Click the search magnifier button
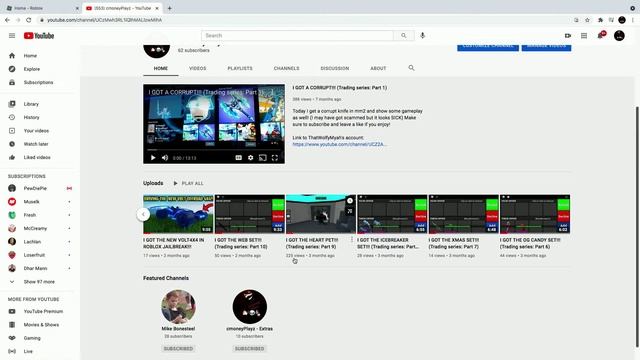This screenshot has height=360, width=640. (x=404, y=36)
